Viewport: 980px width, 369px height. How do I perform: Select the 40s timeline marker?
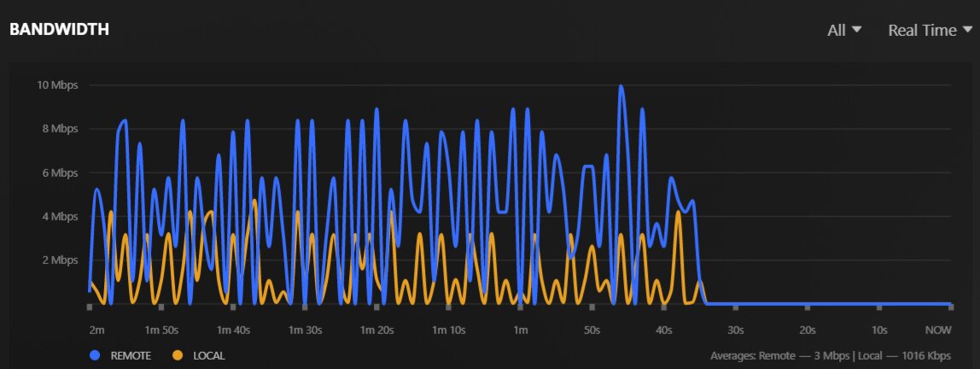[x=664, y=331]
